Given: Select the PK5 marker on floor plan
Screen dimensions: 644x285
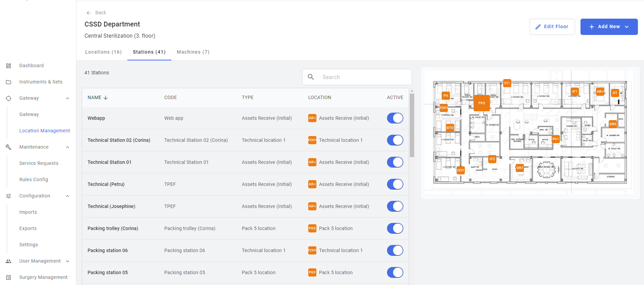Looking at the screenshot, I should point(482,103).
